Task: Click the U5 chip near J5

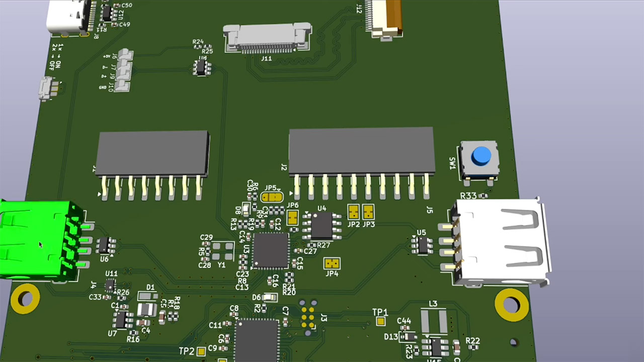Action: pos(423,245)
